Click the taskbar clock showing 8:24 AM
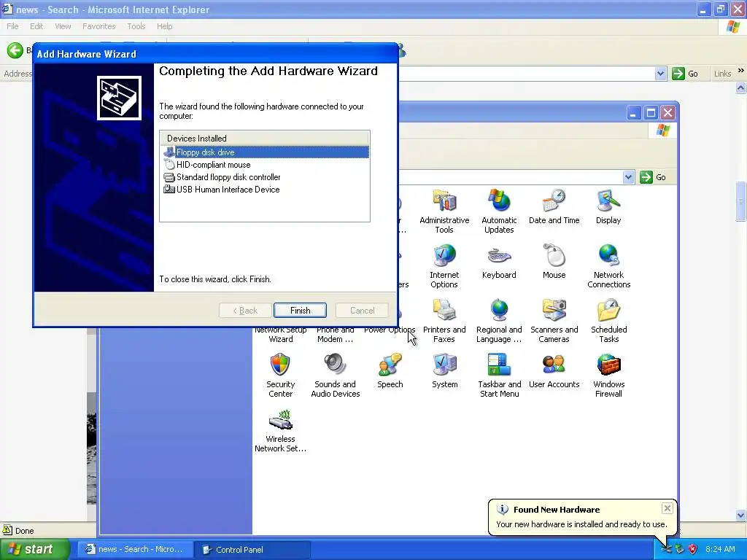 point(720,549)
